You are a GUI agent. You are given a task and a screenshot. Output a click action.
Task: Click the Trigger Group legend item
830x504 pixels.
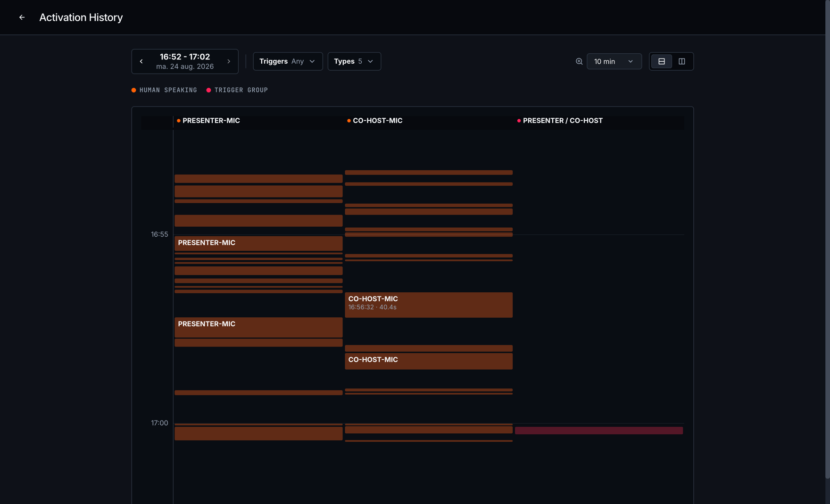237,90
